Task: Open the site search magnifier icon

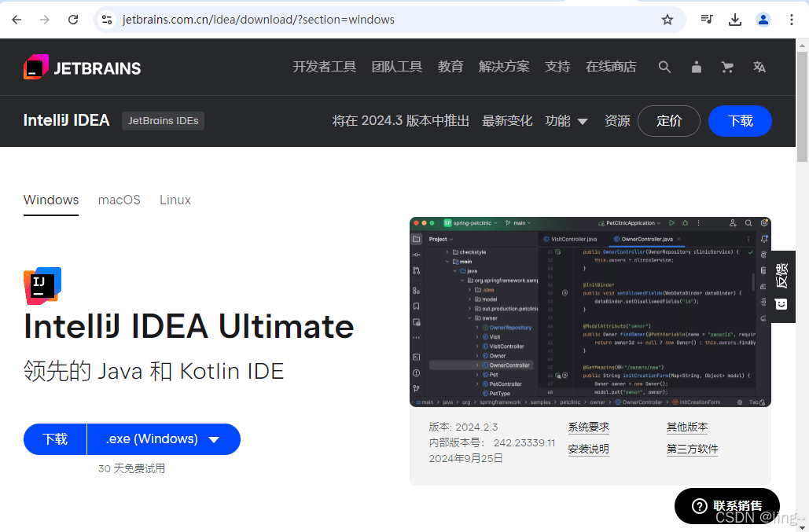Action: 664,68
